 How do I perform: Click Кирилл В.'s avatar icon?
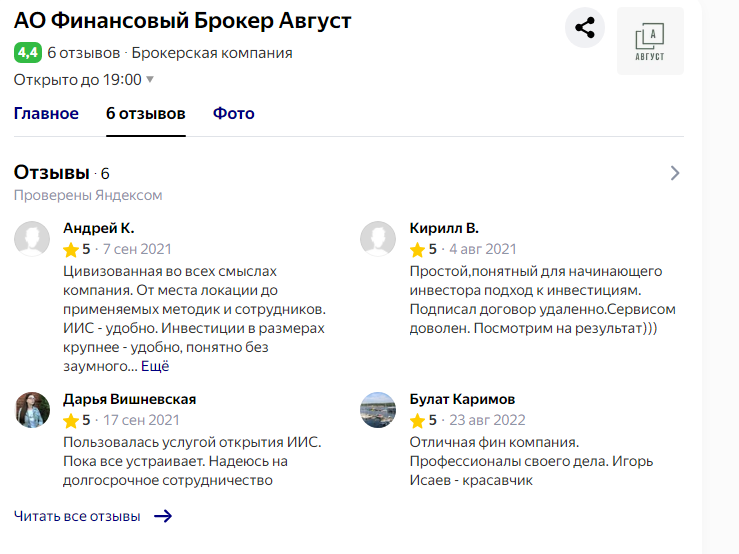tap(379, 238)
